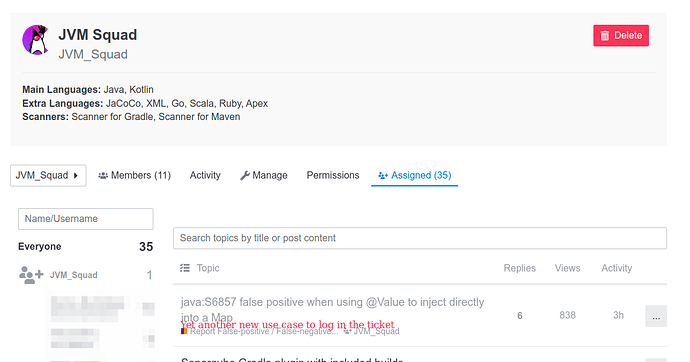Sort topics by Activity column header

tap(617, 268)
